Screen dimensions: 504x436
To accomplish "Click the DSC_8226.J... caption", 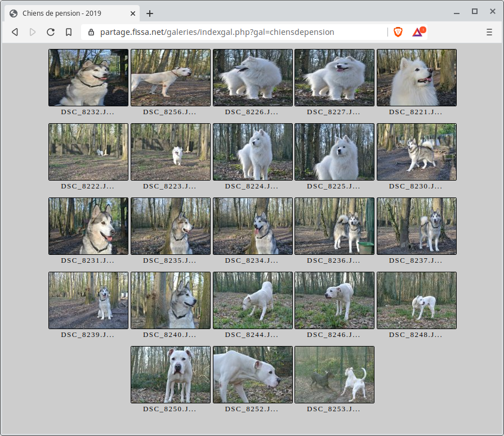I will click(x=251, y=112).
